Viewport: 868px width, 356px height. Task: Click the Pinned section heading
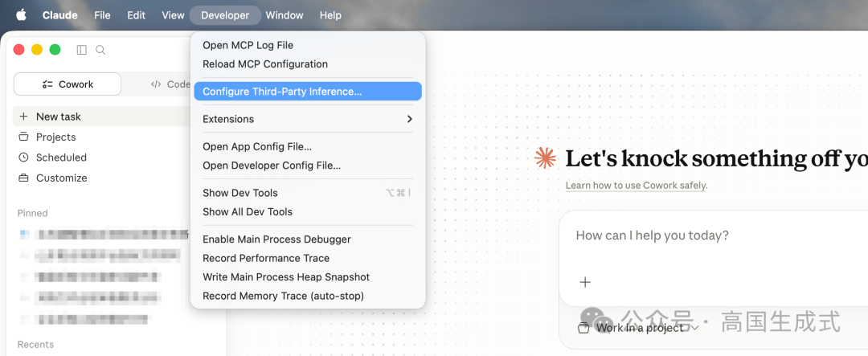(33, 213)
